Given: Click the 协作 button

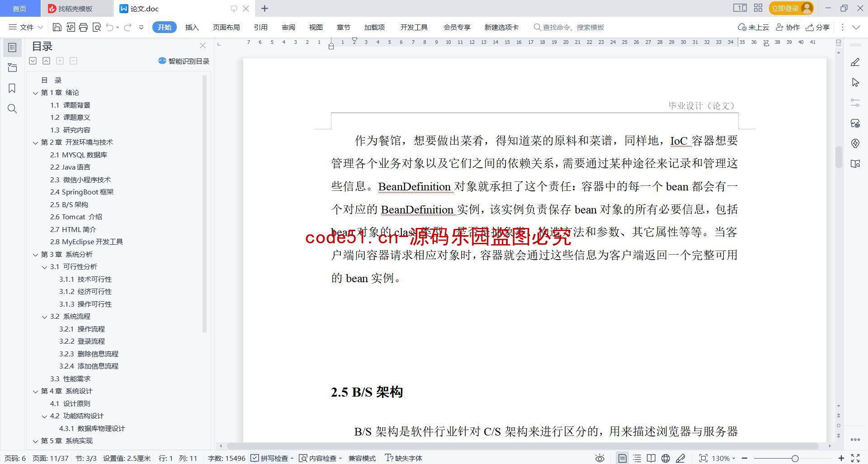Looking at the screenshot, I should point(788,27).
